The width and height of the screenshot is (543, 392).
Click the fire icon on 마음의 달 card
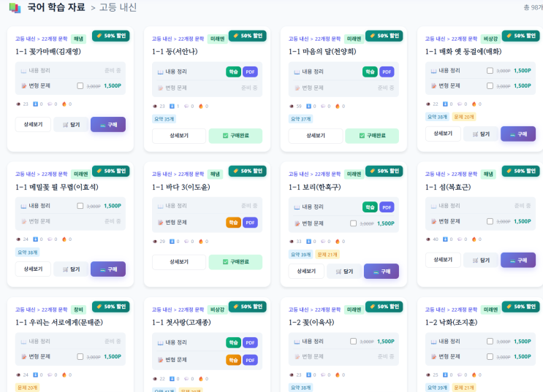click(337, 106)
